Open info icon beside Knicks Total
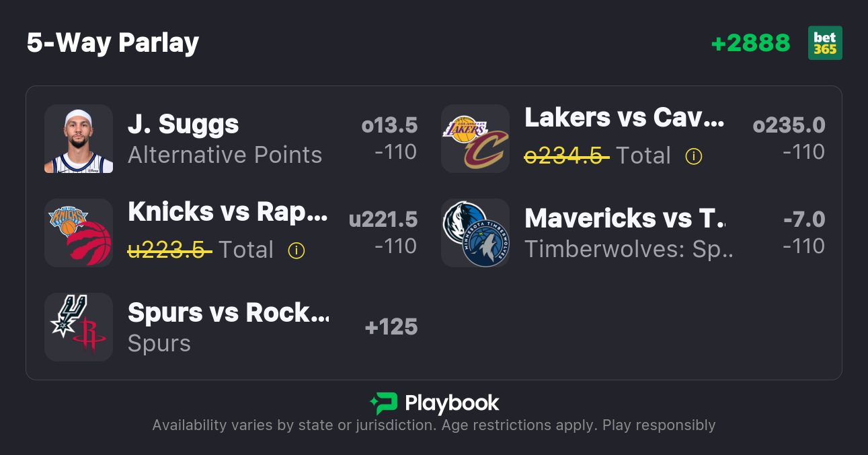The image size is (868, 455). (297, 250)
